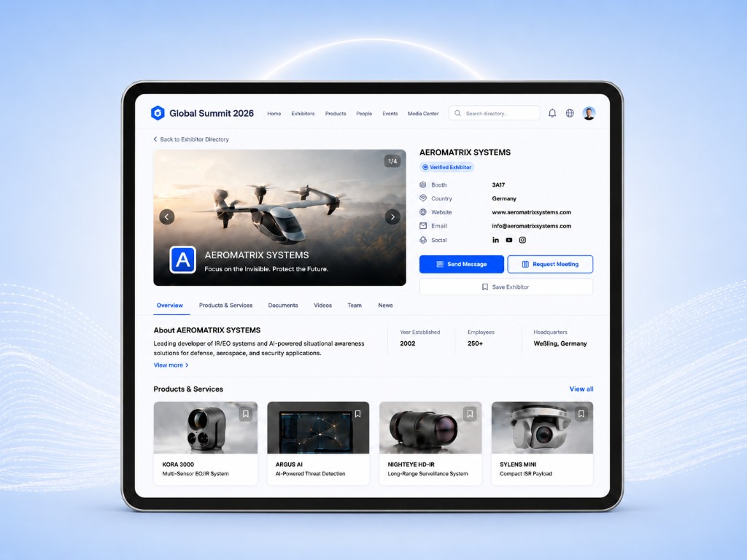
Task: Open notifications bell icon
Action: 552,113
